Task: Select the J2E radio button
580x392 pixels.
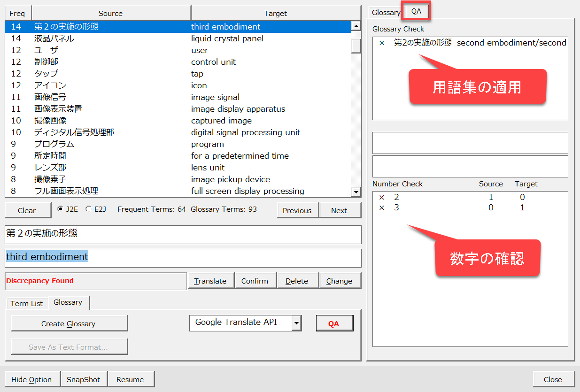Action: coord(60,209)
